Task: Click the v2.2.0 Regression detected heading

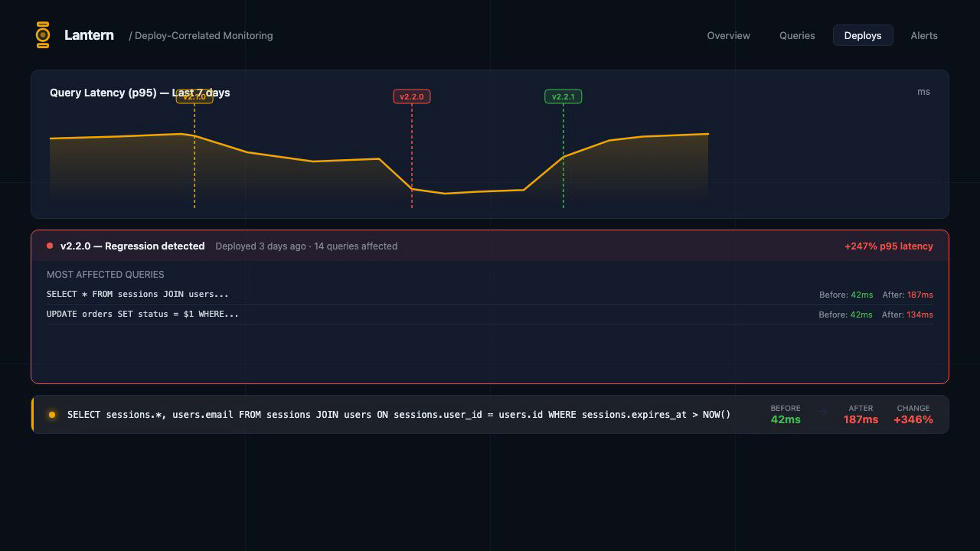Action: tap(133, 246)
